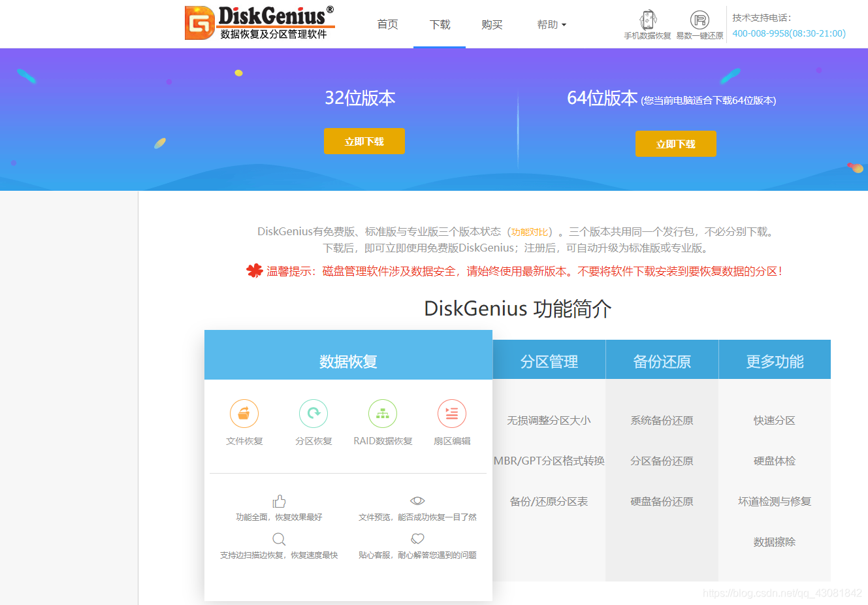The height and width of the screenshot is (605, 868).
Task: Click the RAID数据恢复 label
Action: (383, 441)
